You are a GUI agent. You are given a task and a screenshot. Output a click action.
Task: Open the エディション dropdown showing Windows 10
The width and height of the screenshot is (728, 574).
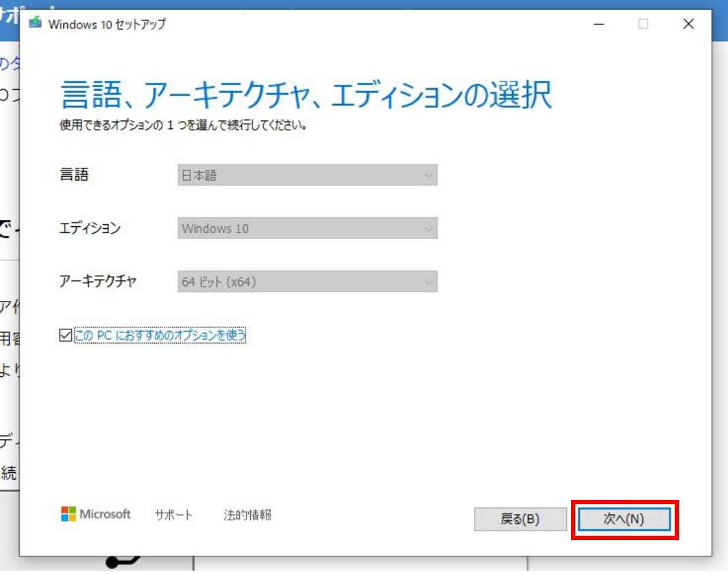[307, 228]
